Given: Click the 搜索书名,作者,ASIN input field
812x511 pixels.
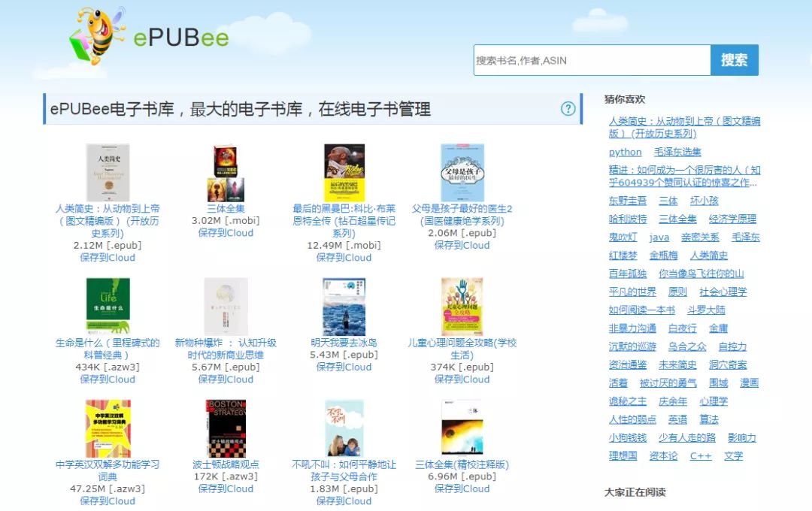Looking at the screenshot, I should (594, 61).
